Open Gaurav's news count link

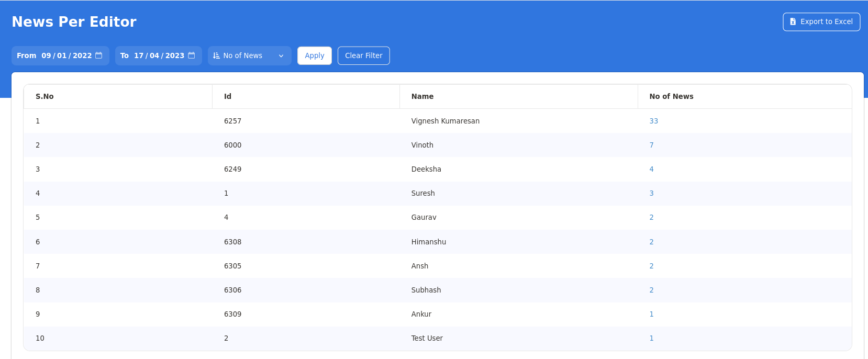coord(651,217)
